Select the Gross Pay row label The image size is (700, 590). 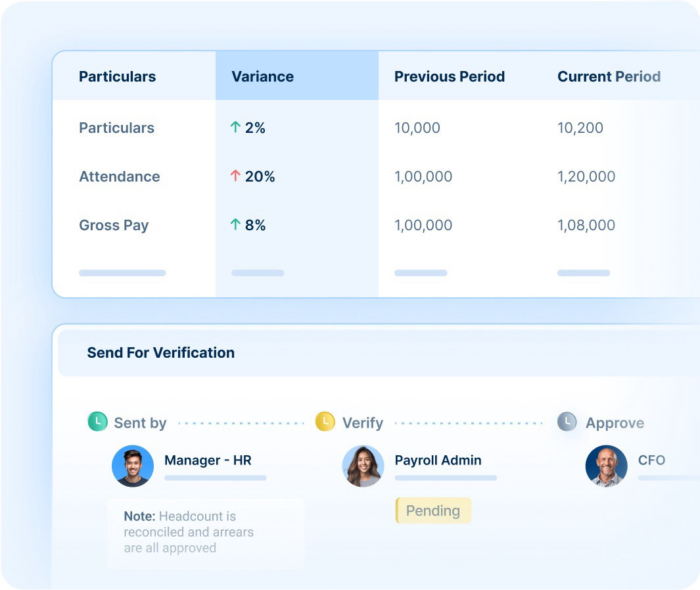(114, 225)
